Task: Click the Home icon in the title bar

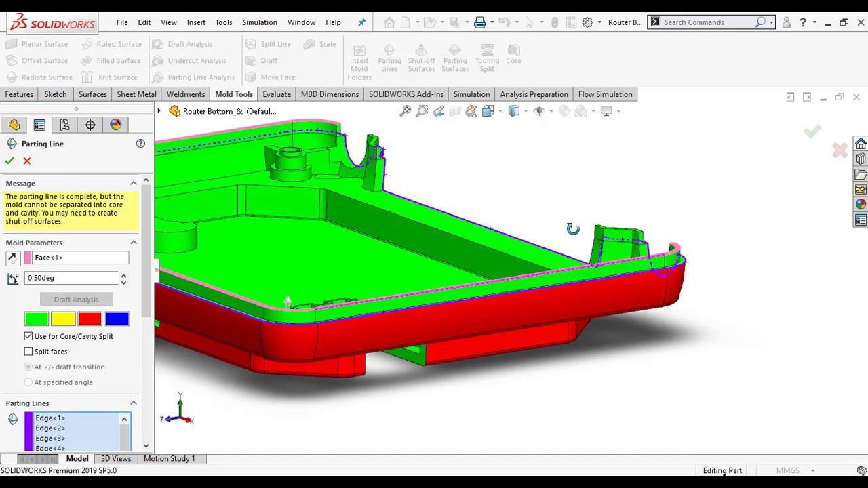Action: click(x=389, y=22)
